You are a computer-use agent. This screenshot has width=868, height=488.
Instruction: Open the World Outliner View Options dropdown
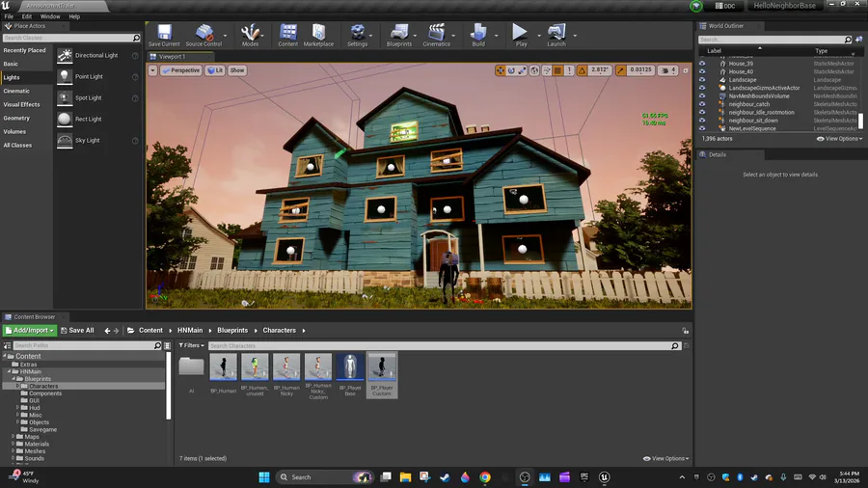point(839,139)
